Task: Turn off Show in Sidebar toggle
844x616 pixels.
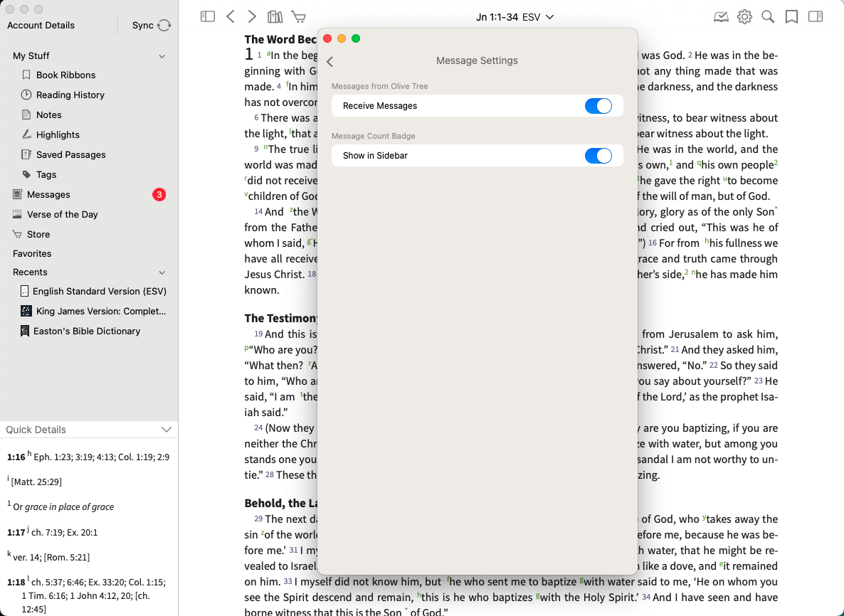Action: [x=598, y=156]
